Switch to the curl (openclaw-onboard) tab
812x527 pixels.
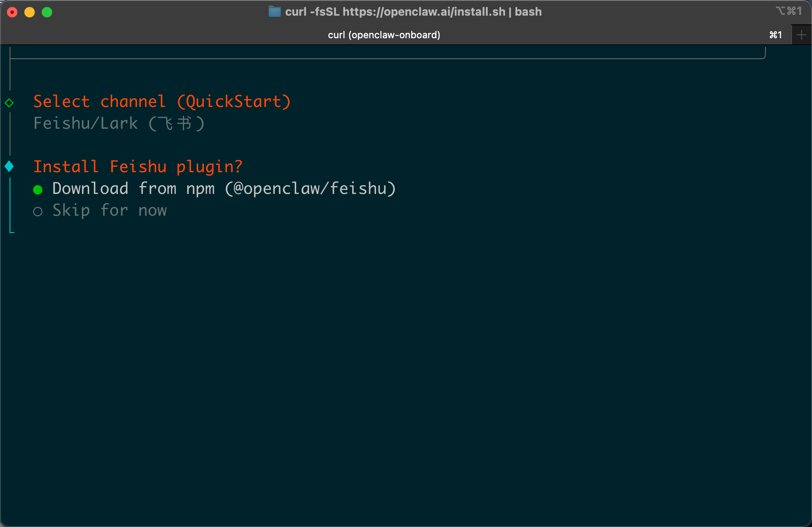click(x=384, y=35)
